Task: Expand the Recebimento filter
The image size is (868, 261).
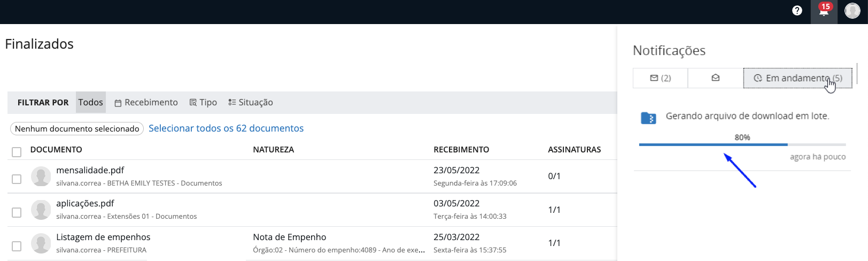Action: tap(146, 102)
